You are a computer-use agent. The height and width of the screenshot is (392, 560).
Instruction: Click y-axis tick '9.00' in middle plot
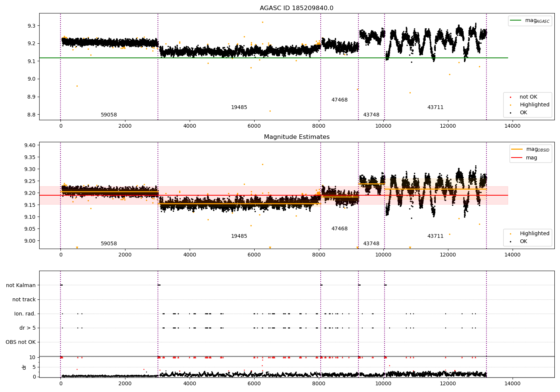click(x=30, y=241)
